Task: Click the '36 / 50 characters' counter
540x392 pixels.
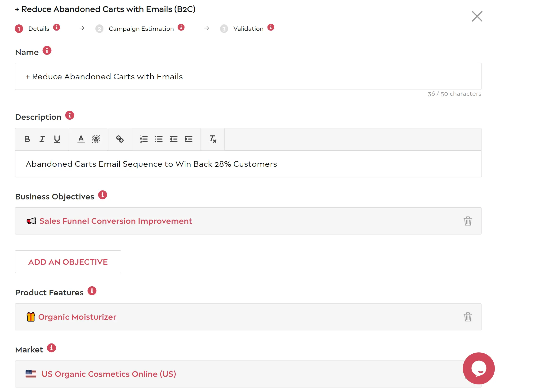Action: tap(455, 94)
